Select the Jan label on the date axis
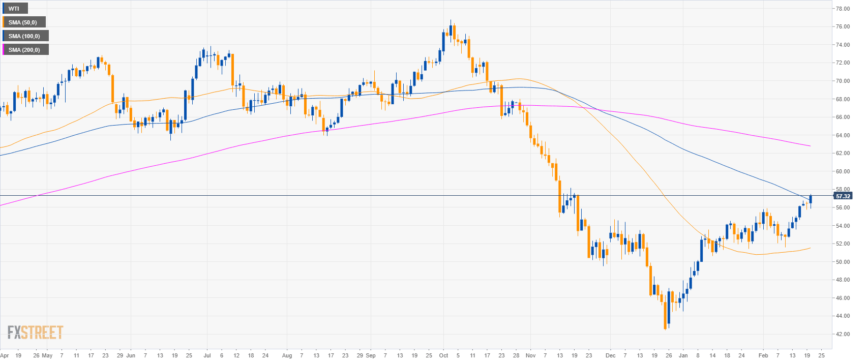This screenshot has height=362, width=868. click(x=683, y=355)
